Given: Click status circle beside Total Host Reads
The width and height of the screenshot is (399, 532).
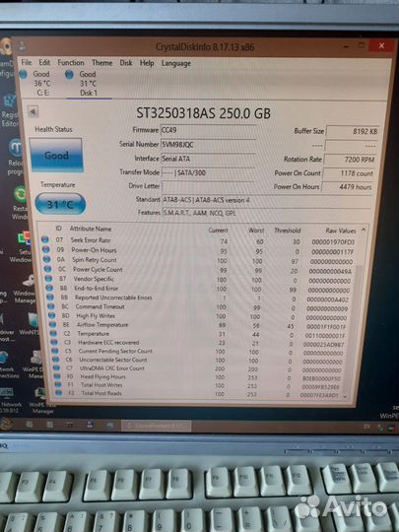Looking at the screenshot, I should tap(59, 393).
